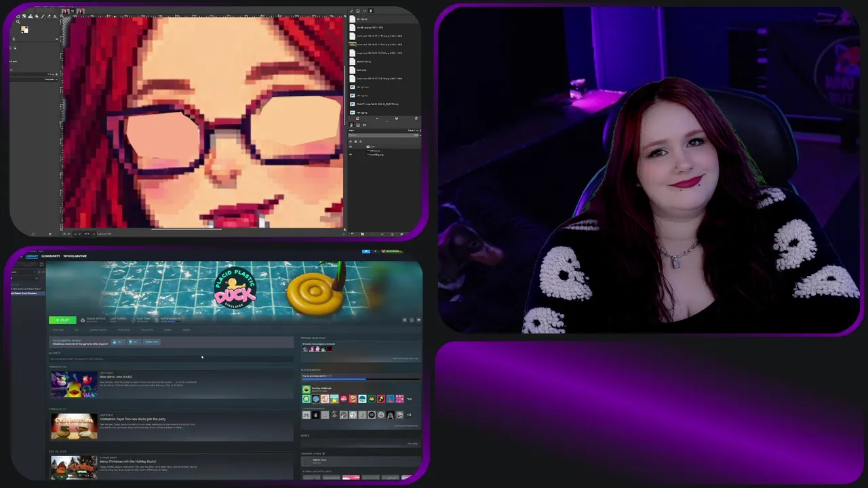Screen dimensions: 868x488
Task: Toggle visibility eye of second GIMP layer
Action: pyautogui.click(x=351, y=155)
